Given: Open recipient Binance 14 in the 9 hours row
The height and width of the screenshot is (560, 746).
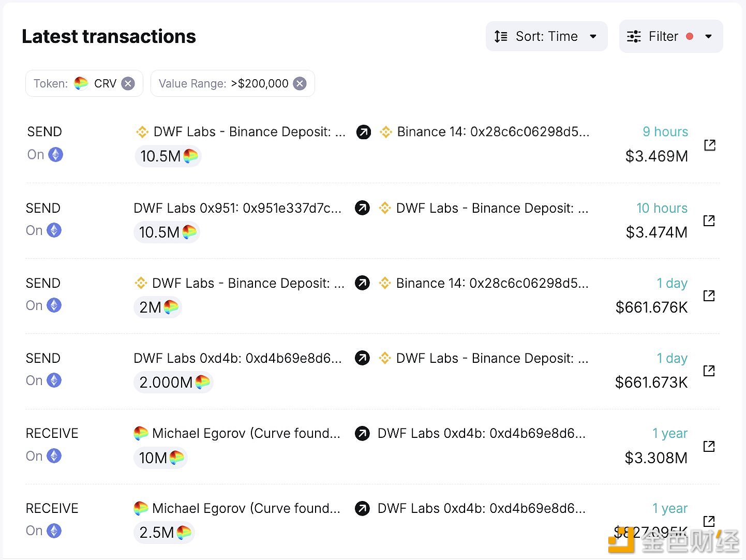Looking at the screenshot, I should pos(485,132).
